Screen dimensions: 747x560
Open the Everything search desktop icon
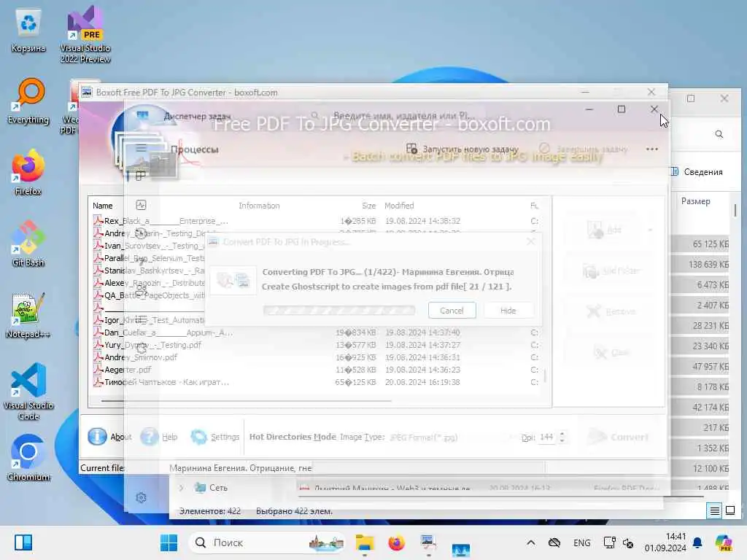(28, 101)
